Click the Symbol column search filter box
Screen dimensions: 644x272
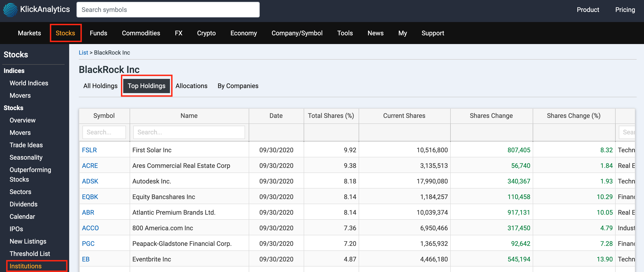click(x=104, y=132)
